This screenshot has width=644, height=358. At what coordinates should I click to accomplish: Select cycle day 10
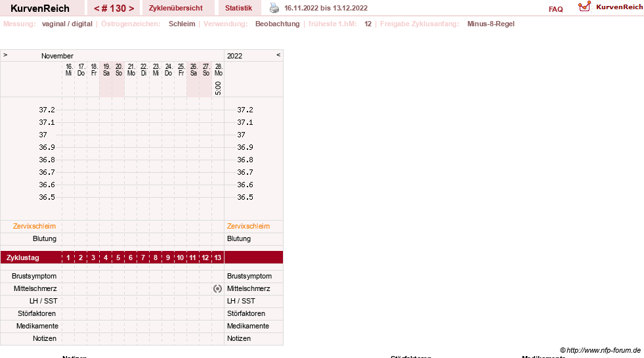coord(181,257)
